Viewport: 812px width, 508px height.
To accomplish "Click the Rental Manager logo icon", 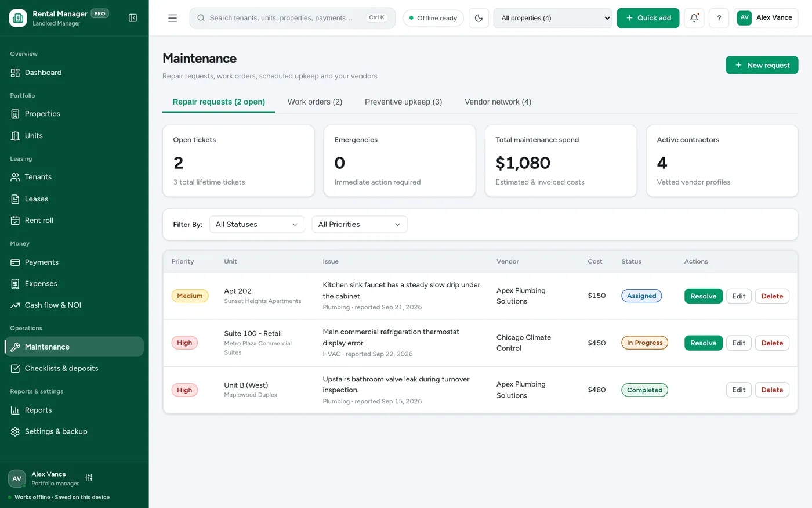I will pyautogui.click(x=18, y=18).
